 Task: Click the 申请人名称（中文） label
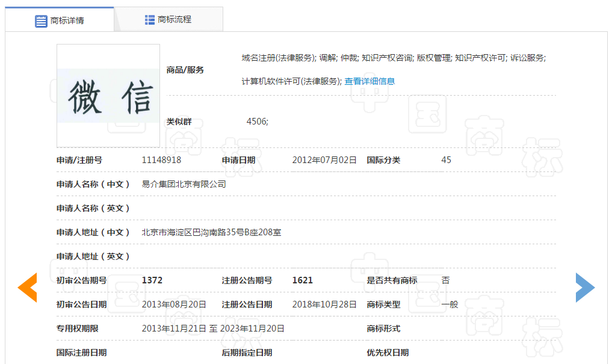(93, 184)
